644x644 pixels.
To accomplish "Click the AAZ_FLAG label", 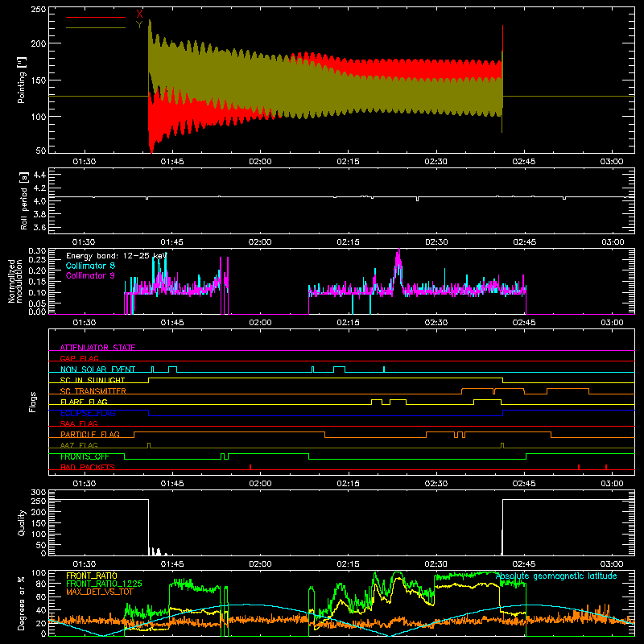I will [x=79, y=445].
